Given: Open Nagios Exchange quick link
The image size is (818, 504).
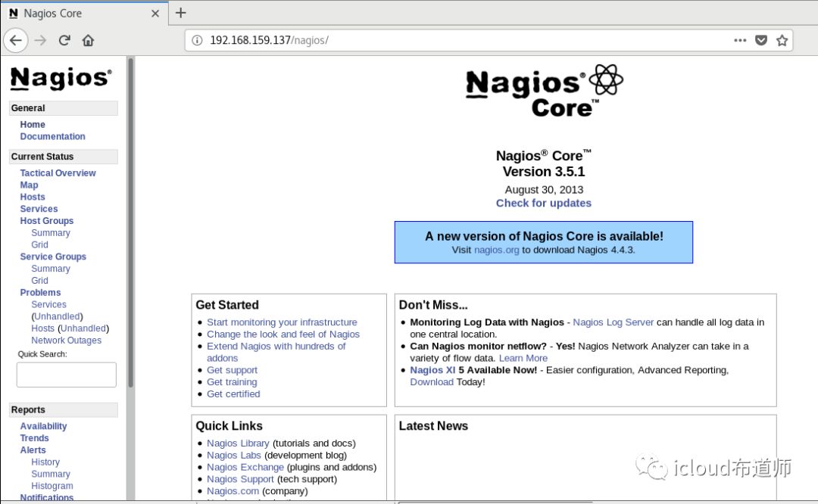Looking at the screenshot, I should [245, 468].
